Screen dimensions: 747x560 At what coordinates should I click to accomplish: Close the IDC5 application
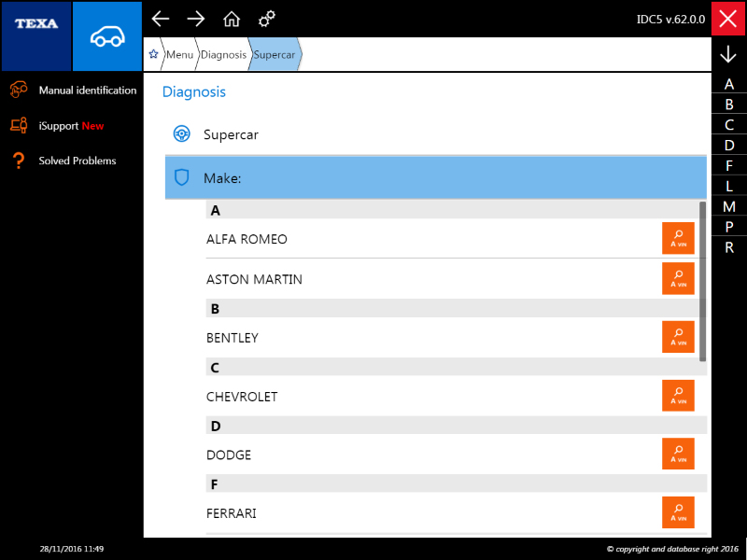tap(728, 19)
